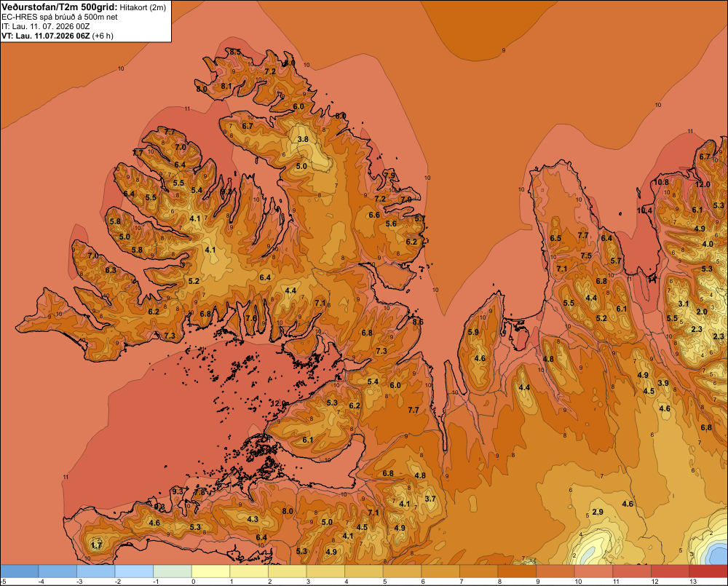Click the '0' label on the legend scale
Image resolution: width=728 pixels, height=586 pixels.
(x=194, y=582)
